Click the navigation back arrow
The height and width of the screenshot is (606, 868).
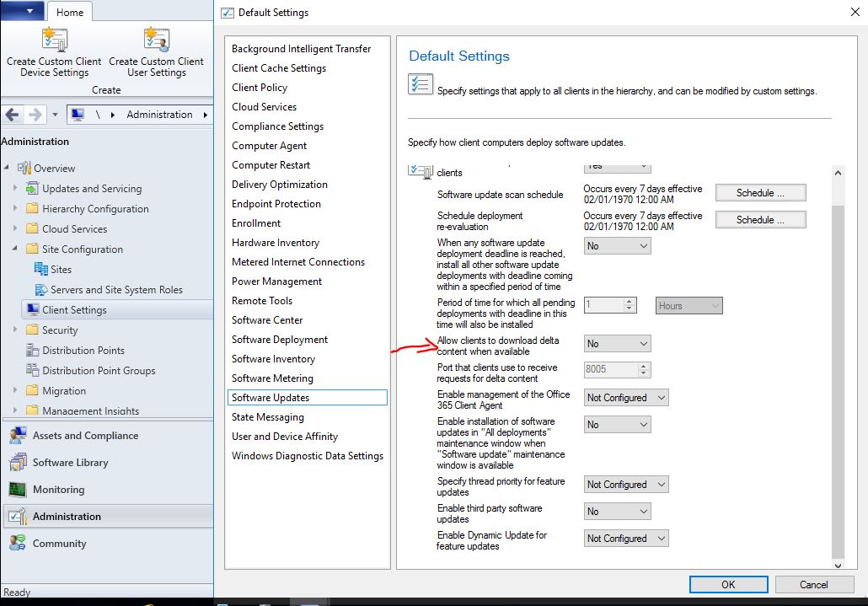coord(13,113)
